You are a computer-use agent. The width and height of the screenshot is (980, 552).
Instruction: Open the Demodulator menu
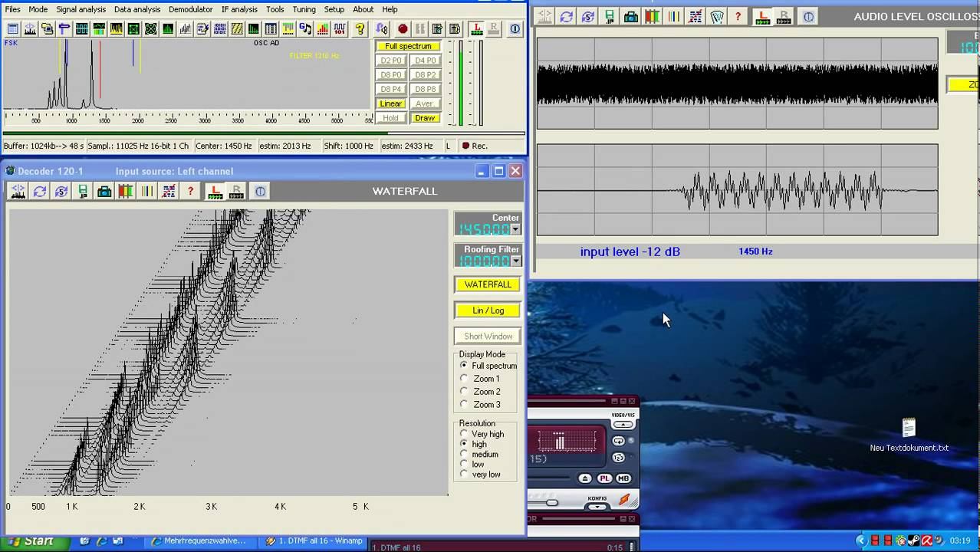click(x=191, y=9)
